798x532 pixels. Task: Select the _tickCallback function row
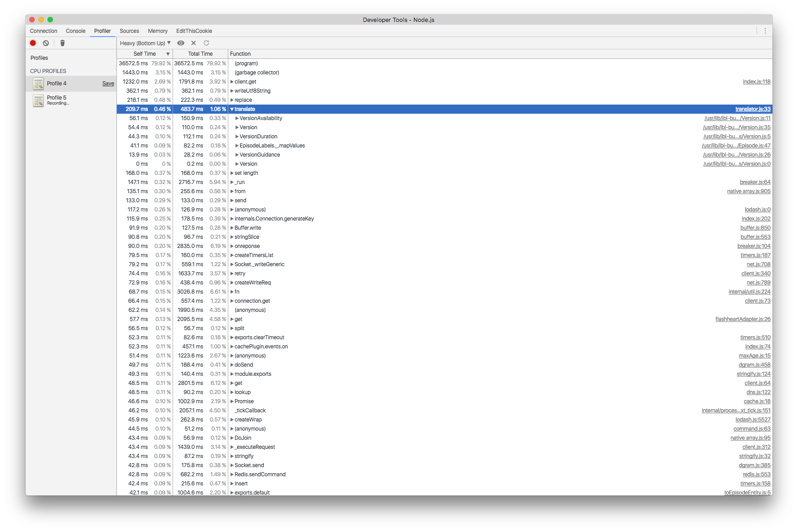click(444, 411)
